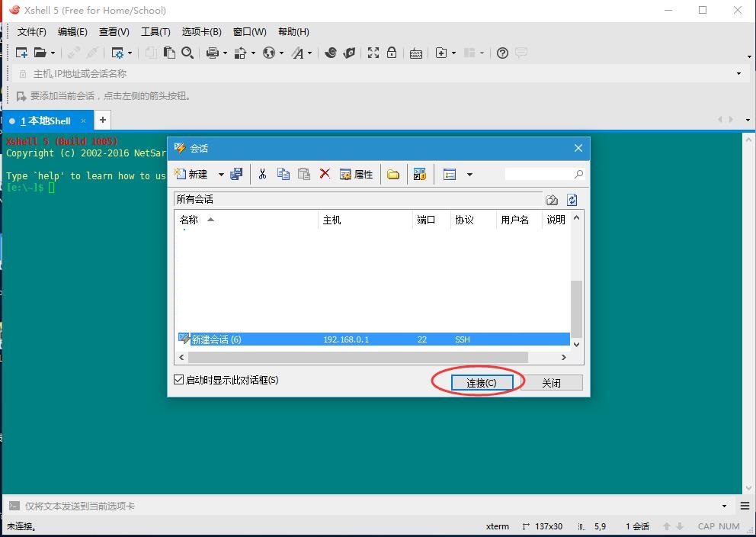
Task: Click the new tab plus-page toolbar icon
Action: click(x=441, y=53)
